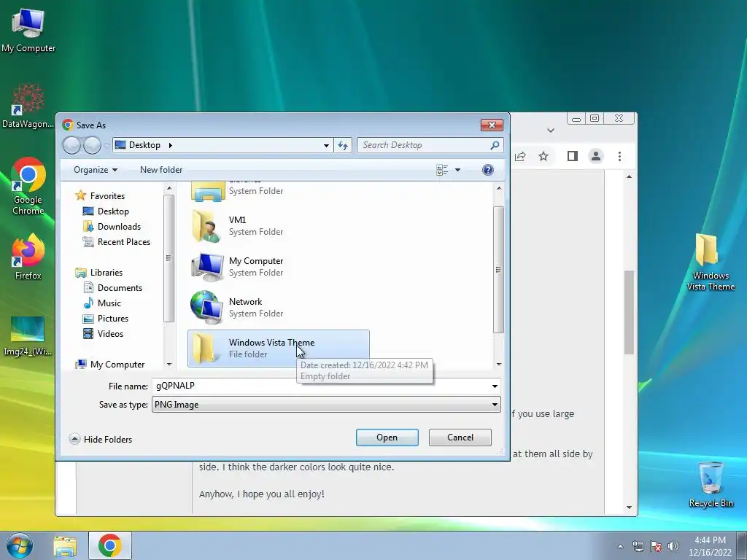Launch Firefox desktop shortcut
This screenshot has width=747, height=560.
[x=28, y=256]
